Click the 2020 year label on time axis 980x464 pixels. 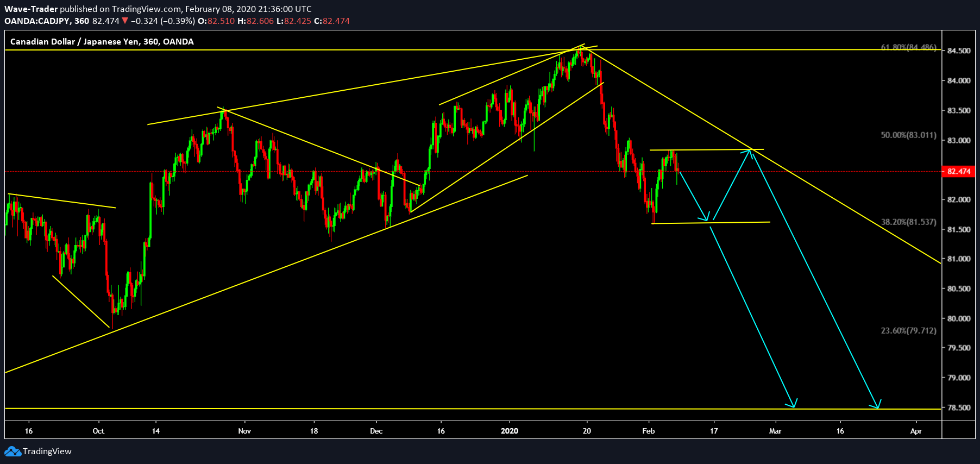[510, 431]
